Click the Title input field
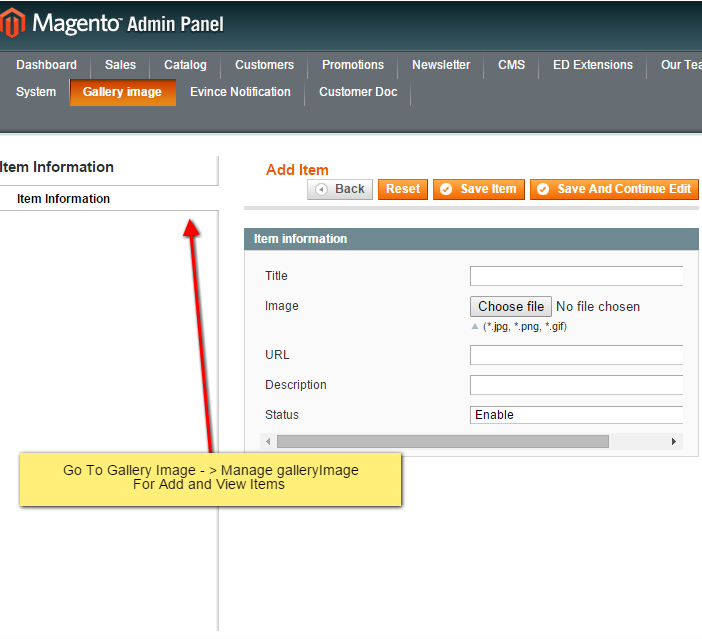 (x=576, y=276)
